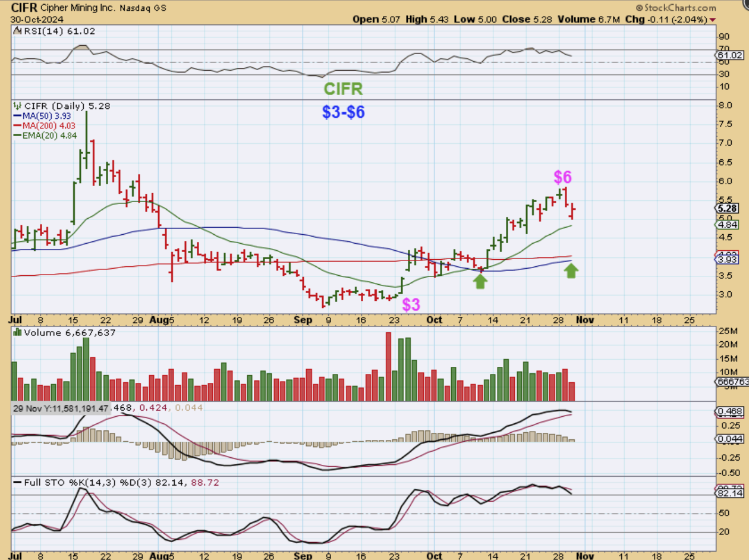Click the 61.02 RSI value tag

pyautogui.click(x=728, y=55)
